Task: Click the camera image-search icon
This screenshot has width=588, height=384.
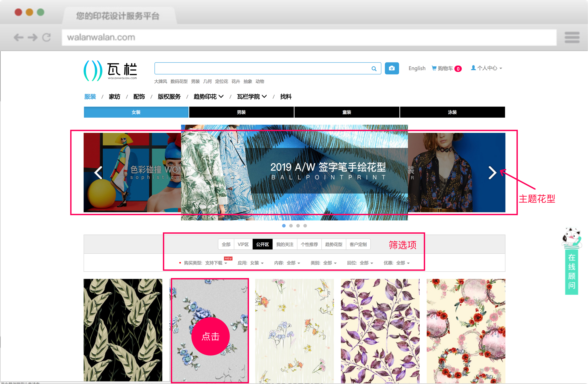Action: point(392,68)
